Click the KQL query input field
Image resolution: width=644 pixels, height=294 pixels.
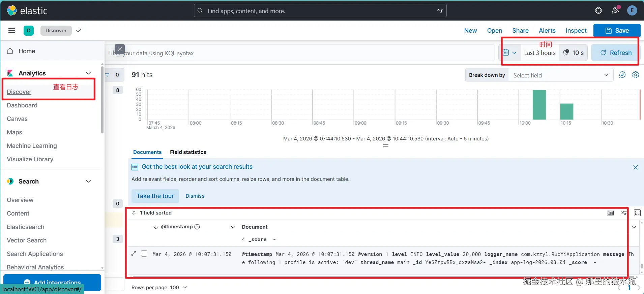[300, 53]
